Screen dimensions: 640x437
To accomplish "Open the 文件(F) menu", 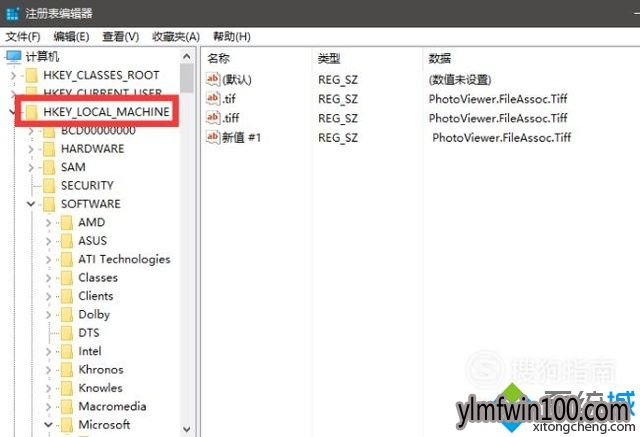I will (23, 37).
